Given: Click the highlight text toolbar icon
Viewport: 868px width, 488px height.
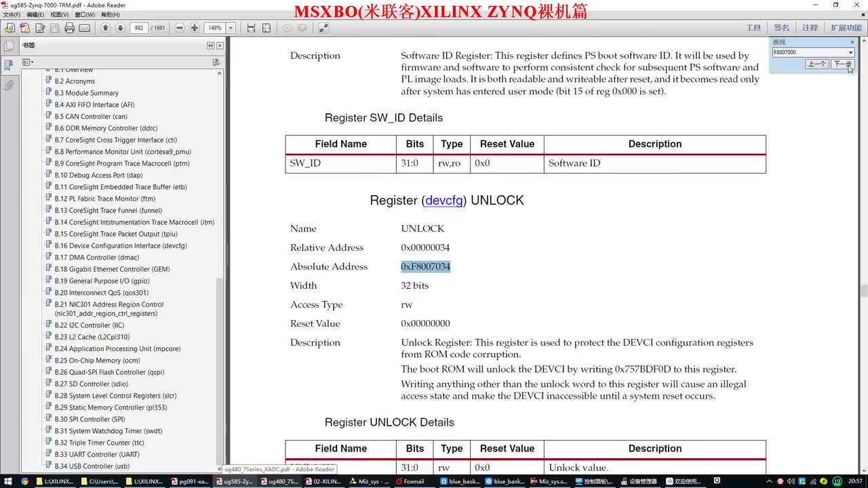Looking at the screenshot, I should point(302,28).
